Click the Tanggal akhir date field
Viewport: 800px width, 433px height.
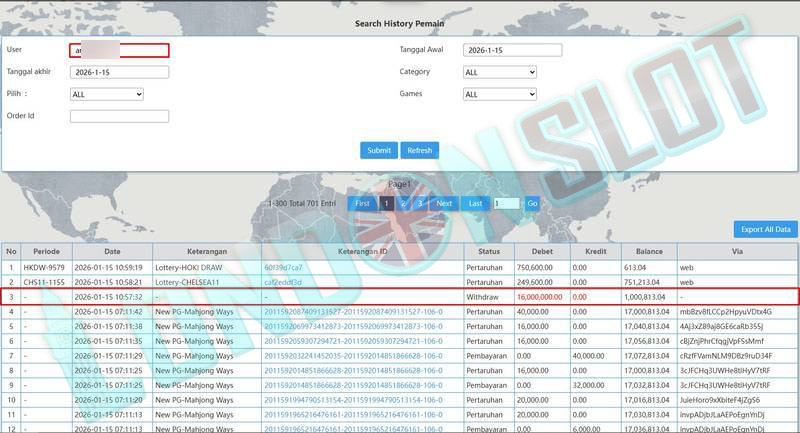pos(119,72)
